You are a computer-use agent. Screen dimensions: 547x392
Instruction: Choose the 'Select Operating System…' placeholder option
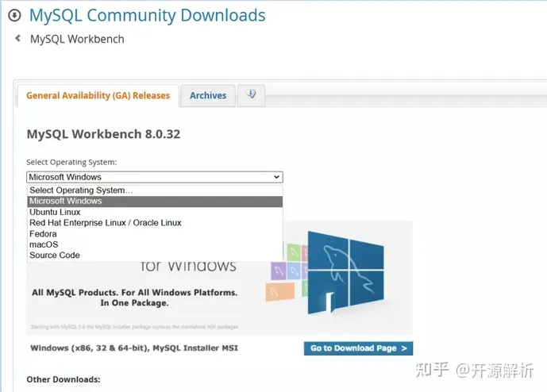(x=155, y=190)
